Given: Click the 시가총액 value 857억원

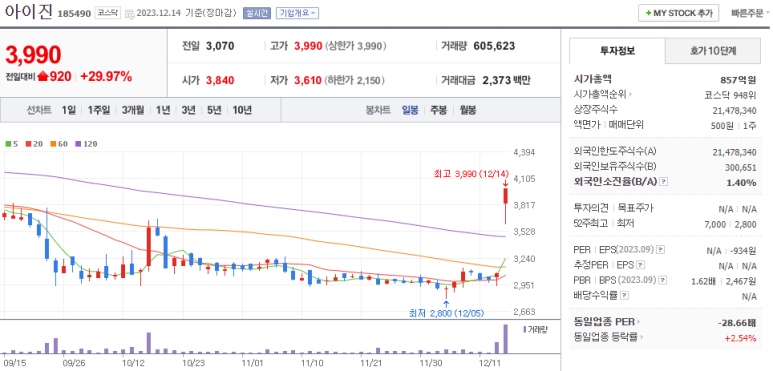Looking at the screenshot, I should (x=738, y=80).
